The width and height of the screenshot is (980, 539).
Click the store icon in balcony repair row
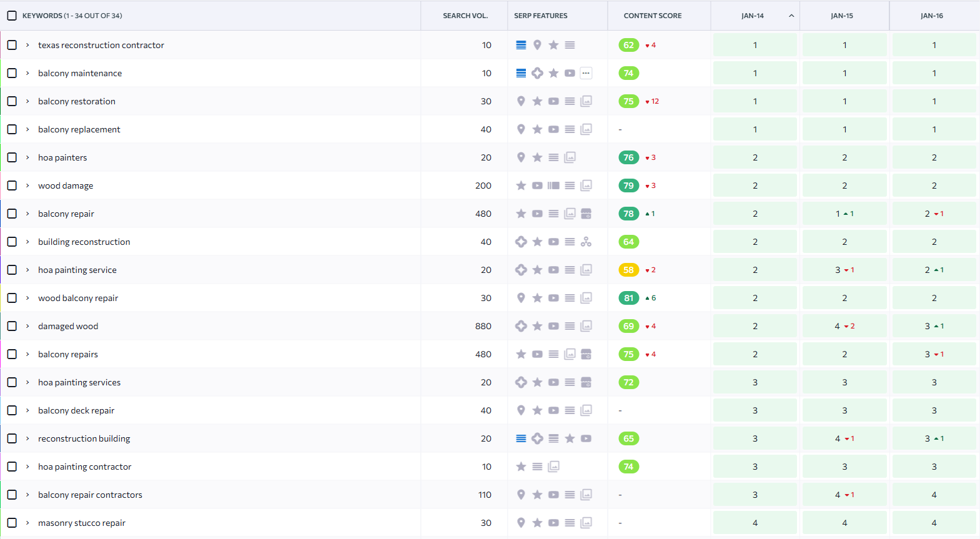(586, 214)
